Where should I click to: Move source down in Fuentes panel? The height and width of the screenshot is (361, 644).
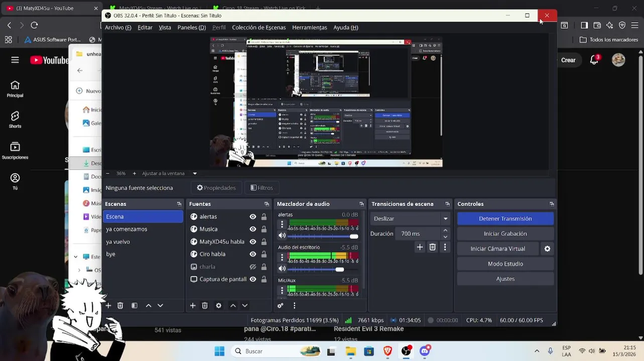click(245, 305)
